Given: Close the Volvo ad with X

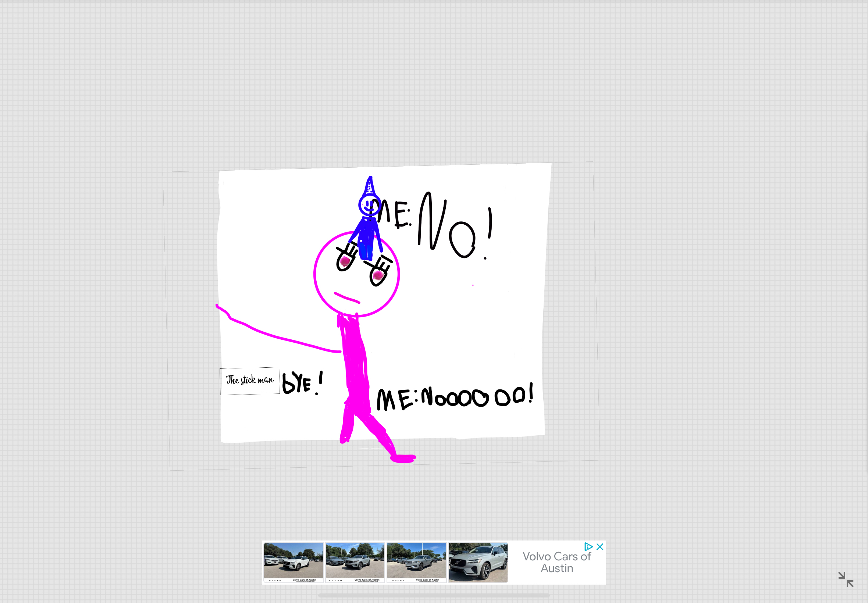Looking at the screenshot, I should pyautogui.click(x=600, y=546).
